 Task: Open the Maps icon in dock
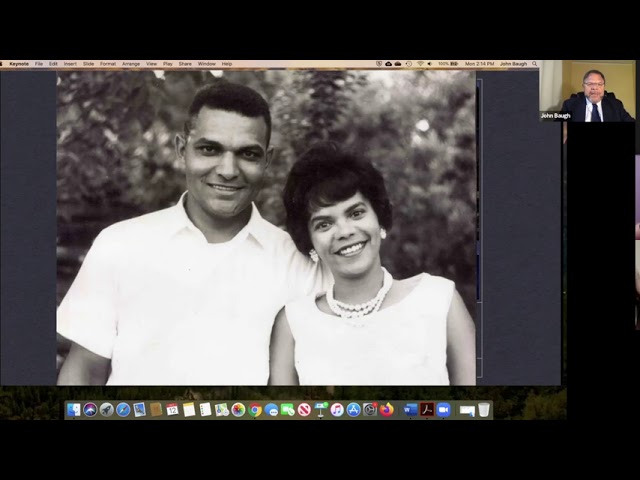222,410
